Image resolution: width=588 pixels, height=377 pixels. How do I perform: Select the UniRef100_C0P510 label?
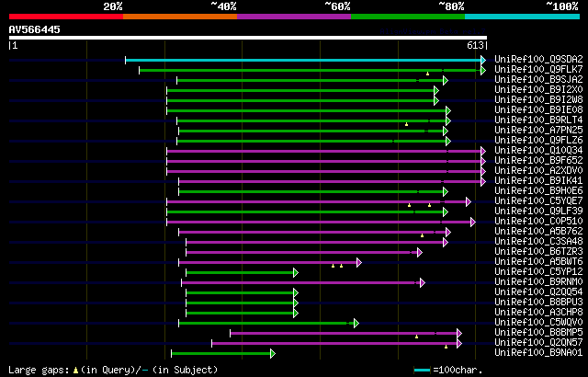tap(539, 222)
